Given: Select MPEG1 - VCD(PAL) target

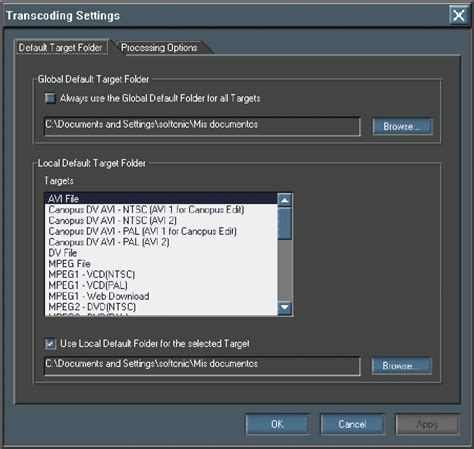Looking at the screenshot, I should click(161, 285).
